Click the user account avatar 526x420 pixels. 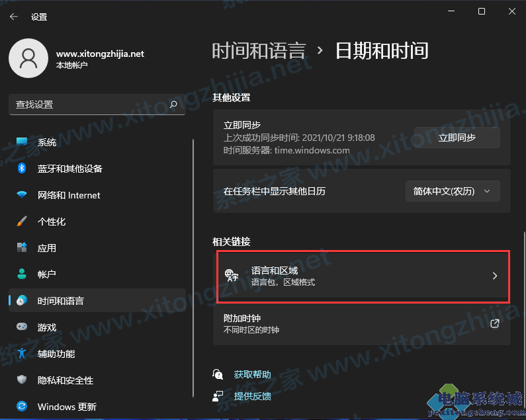(x=28, y=58)
